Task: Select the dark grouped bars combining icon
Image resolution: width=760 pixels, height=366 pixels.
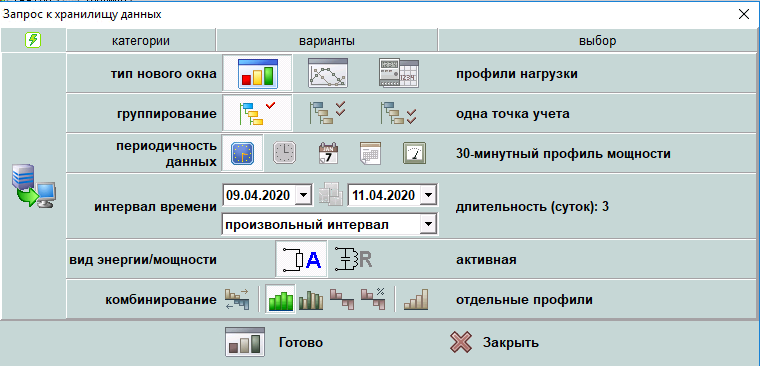Action: pyautogui.click(x=311, y=299)
